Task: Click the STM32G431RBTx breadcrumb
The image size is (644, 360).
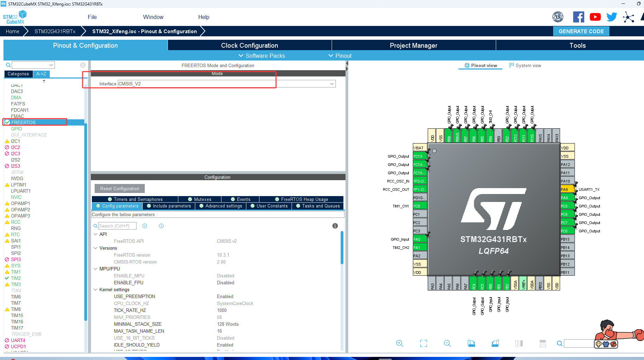Action: pyautogui.click(x=55, y=31)
